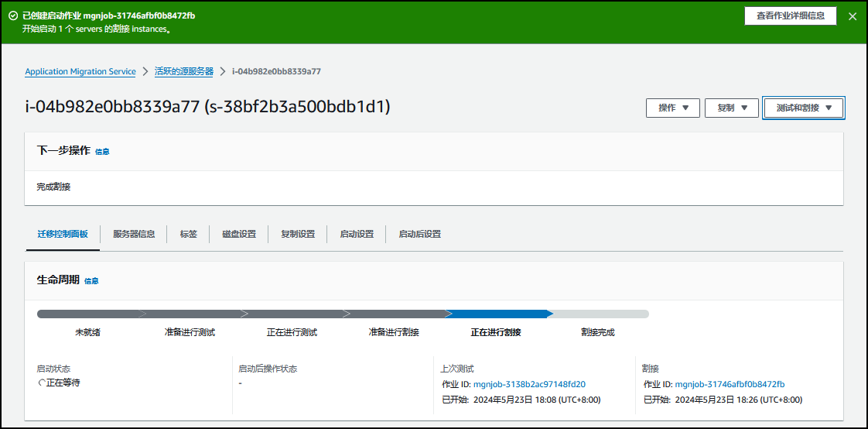Viewport: 868px width, 429px height.
Task: Click the 2024年5月23日 18:08 start time
Action: pyautogui.click(x=537, y=400)
